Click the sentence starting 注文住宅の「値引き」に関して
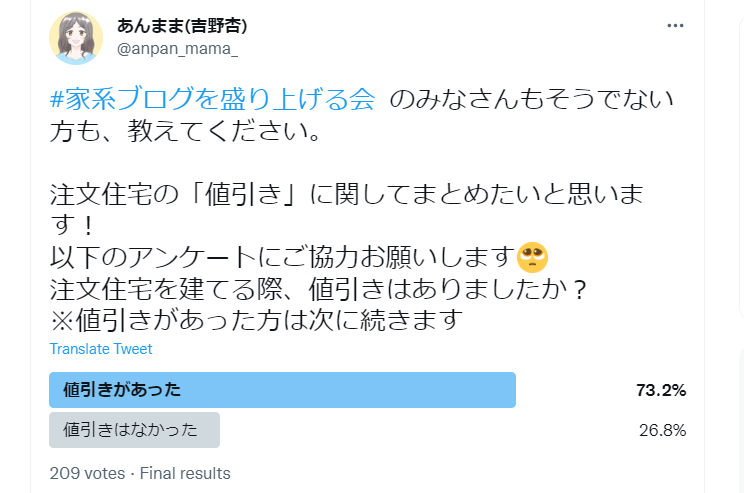Image resolution: width=744 pixels, height=493 pixels. click(x=346, y=209)
